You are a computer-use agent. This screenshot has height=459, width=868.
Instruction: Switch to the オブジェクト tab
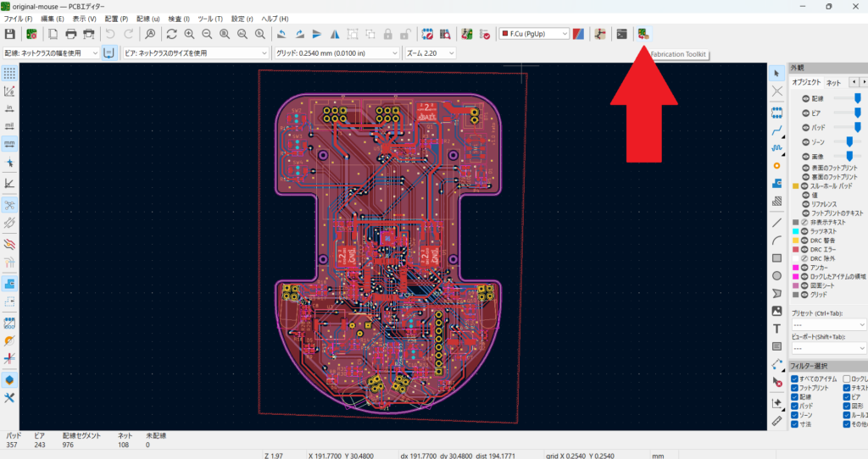[806, 82]
